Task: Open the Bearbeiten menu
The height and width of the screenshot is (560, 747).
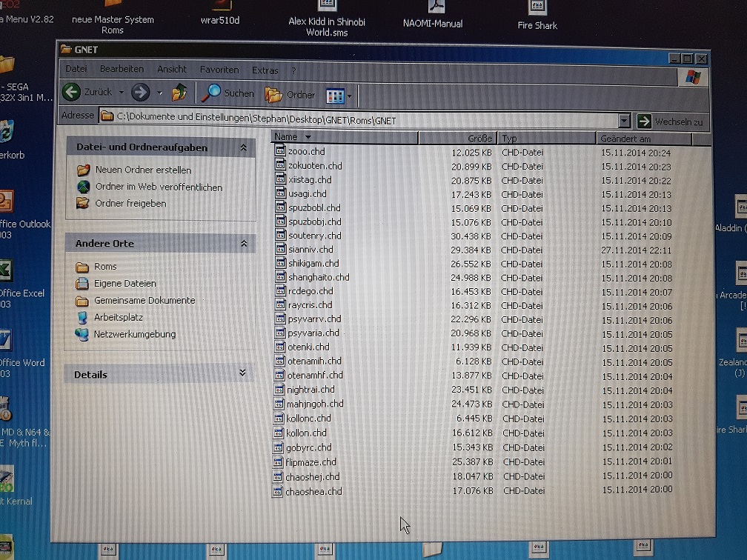Action: pos(122,69)
